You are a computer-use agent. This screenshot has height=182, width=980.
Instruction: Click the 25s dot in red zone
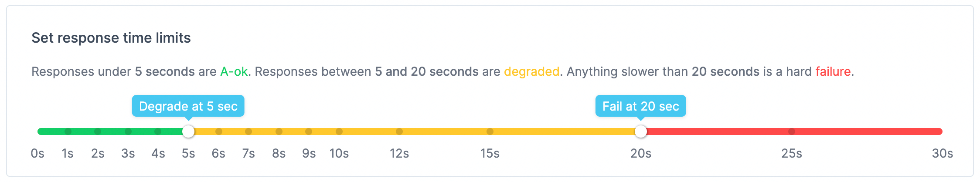792,131
